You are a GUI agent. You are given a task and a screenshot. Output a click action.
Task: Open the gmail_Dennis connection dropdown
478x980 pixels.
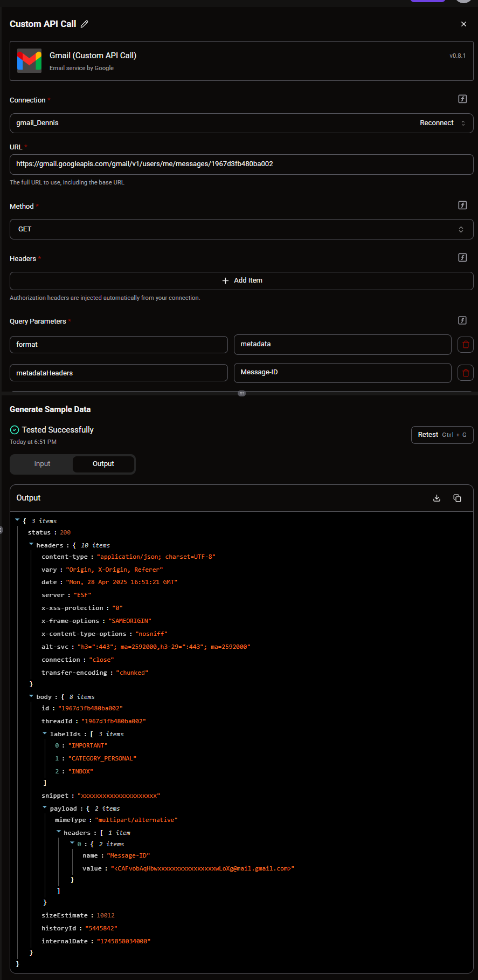pos(241,123)
